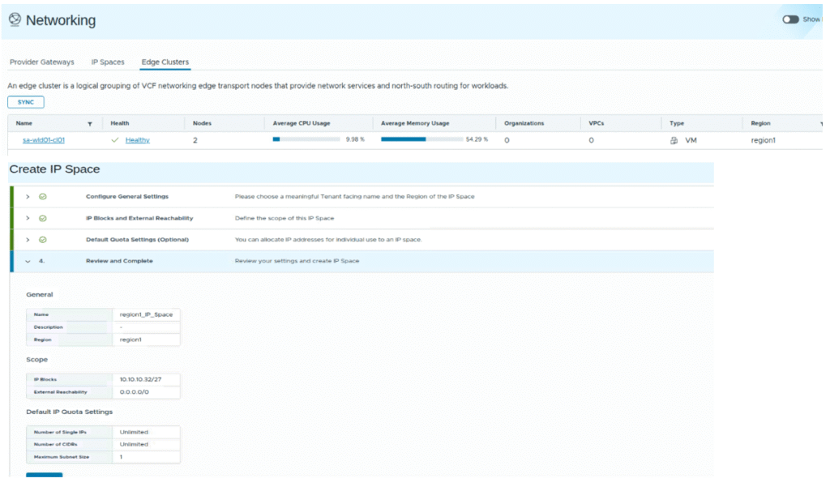
Task: Click the green Healthy checkmark icon
Action: [x=115, y=140]
